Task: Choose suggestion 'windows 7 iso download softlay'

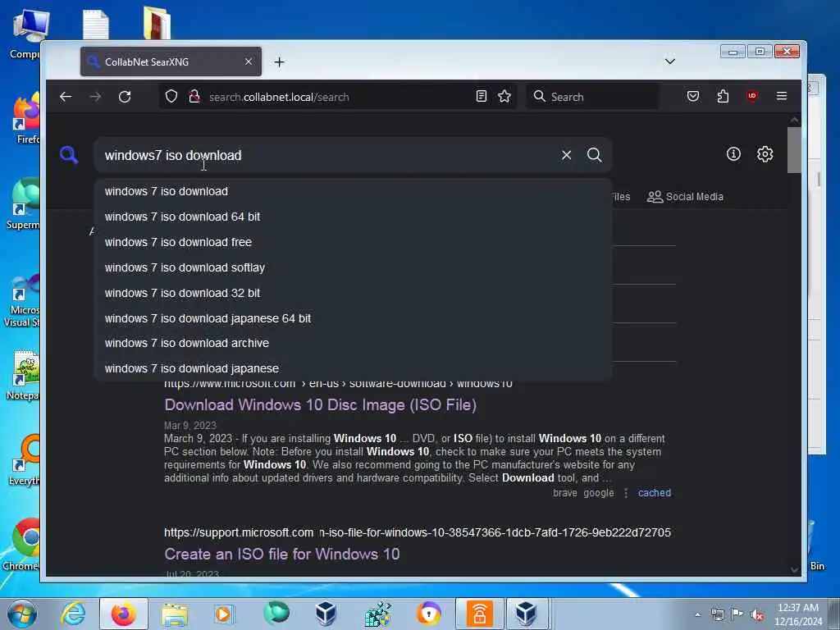Action: pos(353,268)
